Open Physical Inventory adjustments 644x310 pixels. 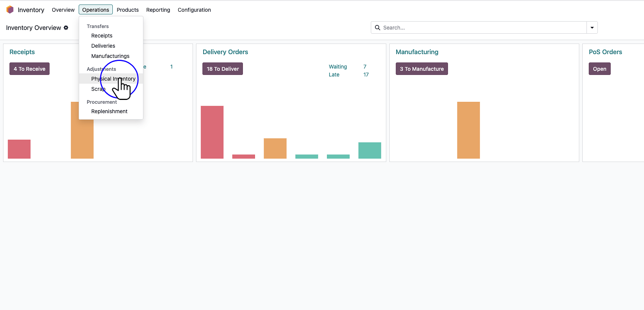[x=113, y=79]
